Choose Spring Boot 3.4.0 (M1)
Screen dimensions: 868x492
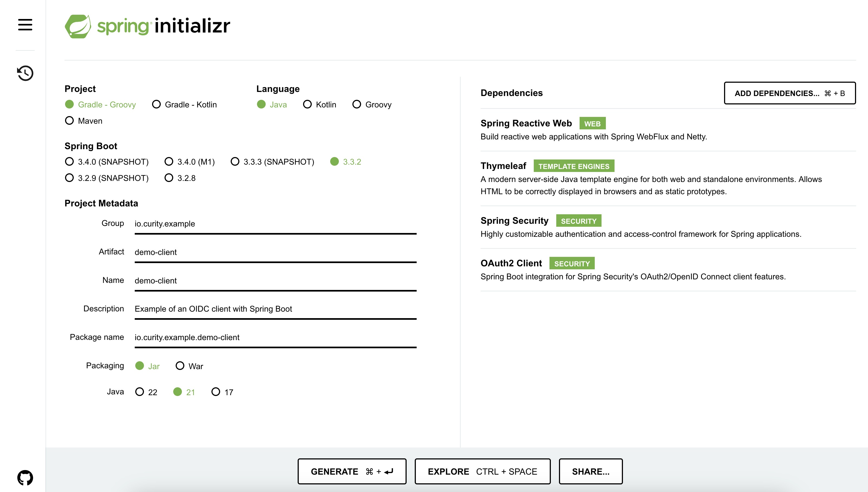coord(169,162)
